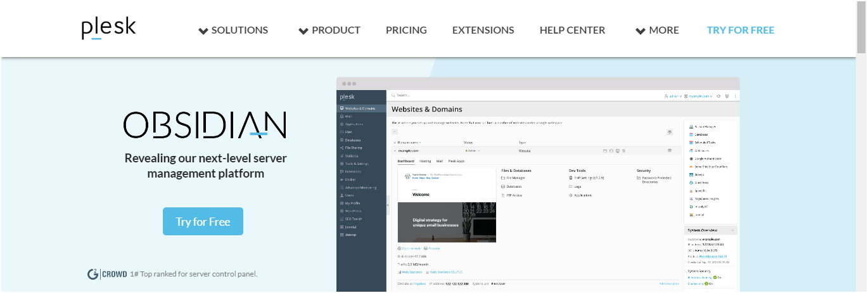Open the admin user dropdown

tap(674, 96)
